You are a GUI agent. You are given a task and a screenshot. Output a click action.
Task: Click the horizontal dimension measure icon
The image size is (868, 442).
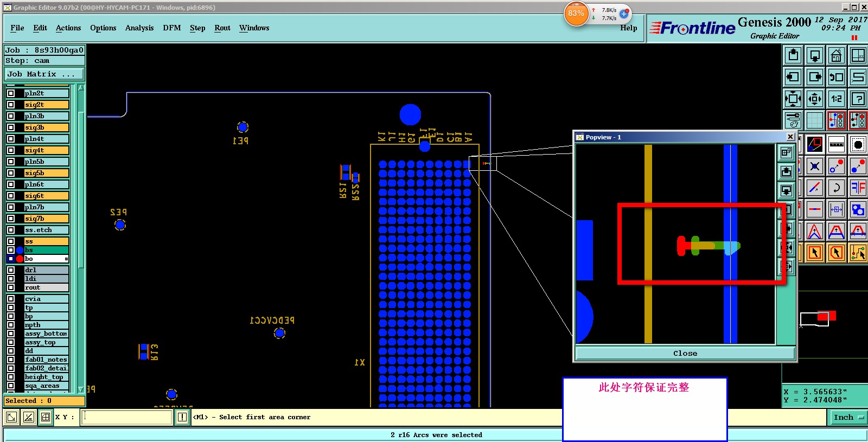[x=837, y=209]
